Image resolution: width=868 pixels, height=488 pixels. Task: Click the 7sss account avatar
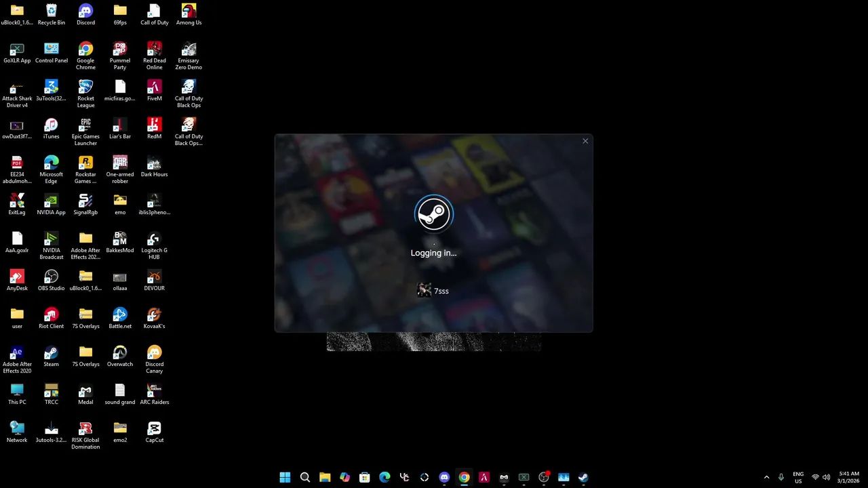click(x=424, y=291)
